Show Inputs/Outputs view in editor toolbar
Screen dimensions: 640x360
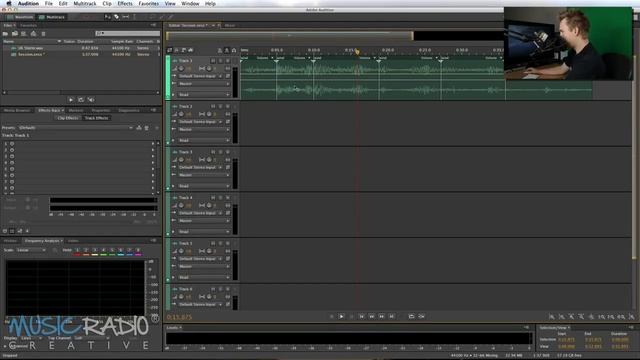click(x=169, y=50)
